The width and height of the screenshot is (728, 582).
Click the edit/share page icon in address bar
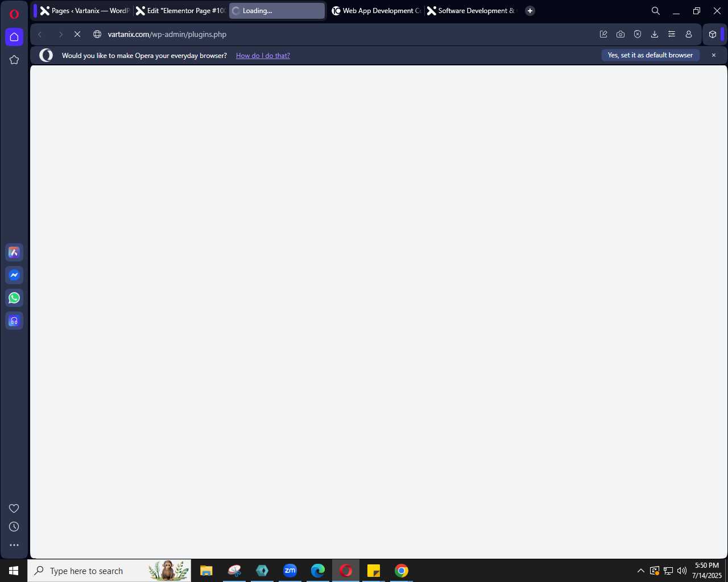coord(603,34)
